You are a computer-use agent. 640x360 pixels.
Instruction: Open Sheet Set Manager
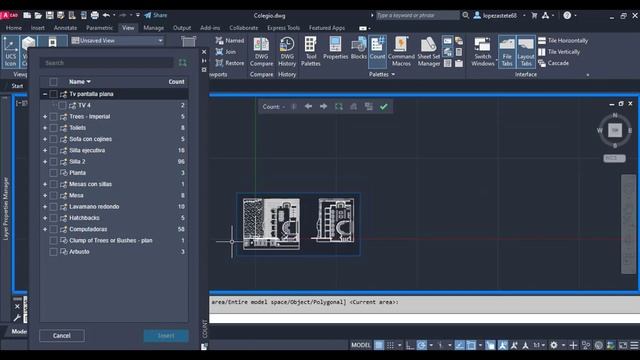(x=429, y=52)
